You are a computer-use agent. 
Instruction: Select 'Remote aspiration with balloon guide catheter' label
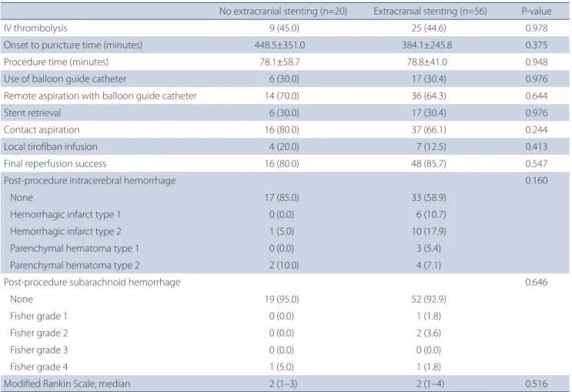(100, 96)
